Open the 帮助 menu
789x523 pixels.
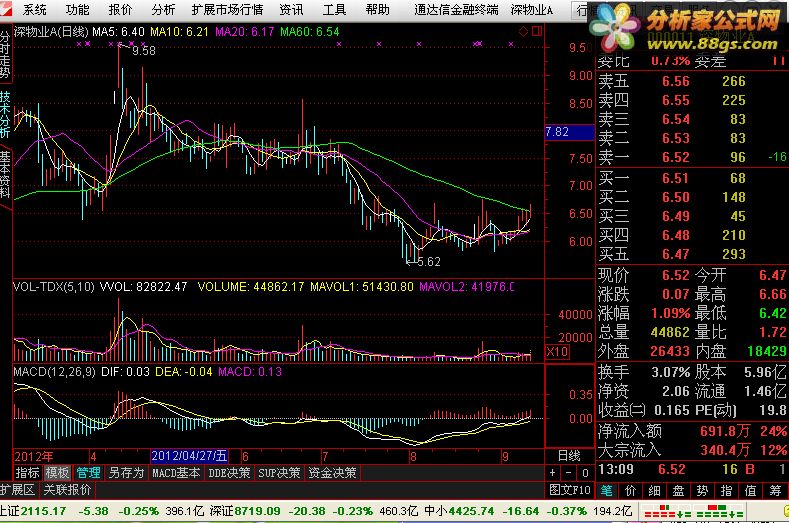pyautogui.click(x=377, y=10)
